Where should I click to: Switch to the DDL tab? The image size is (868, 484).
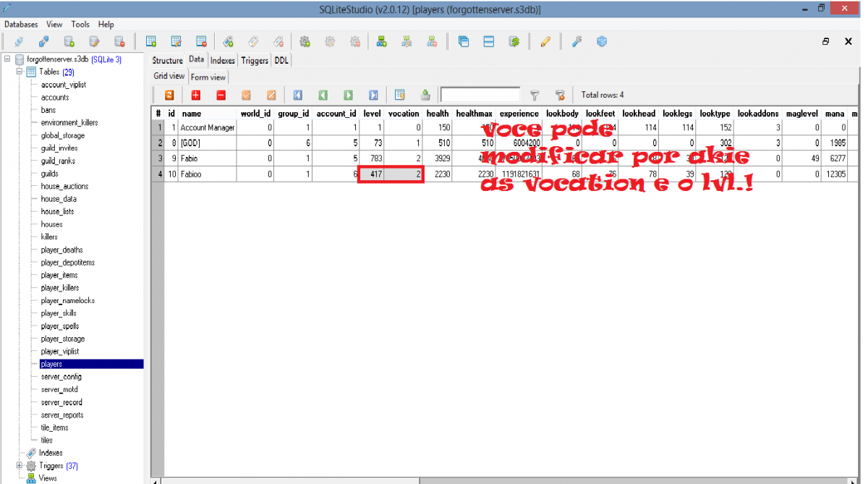(281, 61)
